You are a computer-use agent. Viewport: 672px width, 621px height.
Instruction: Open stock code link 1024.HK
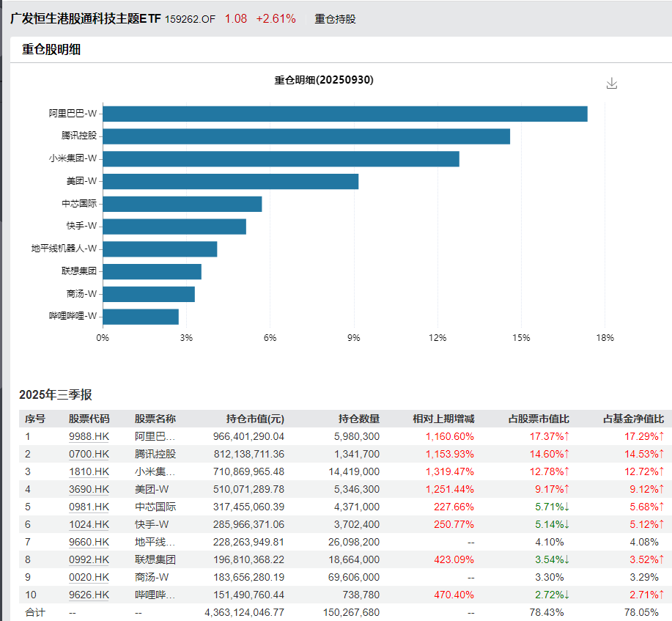click(89, 524)
